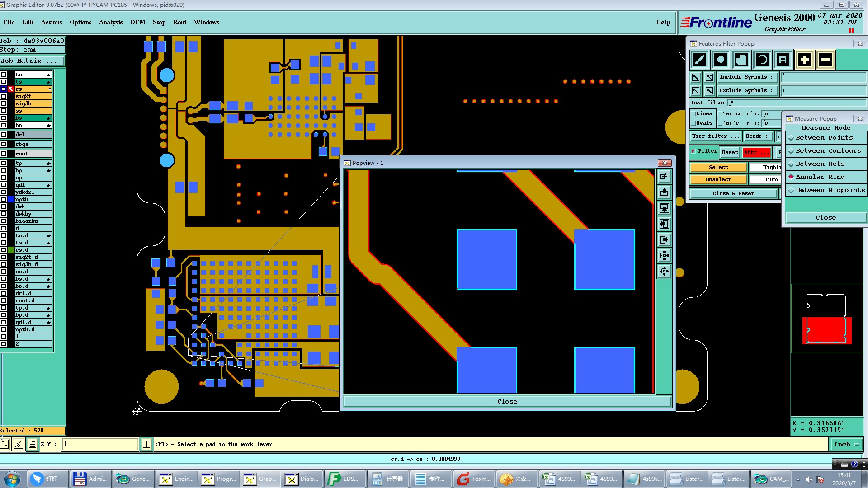Choose Between Points measure mode
This screenshot has height=488, width=868.
(x=824, y=138)
